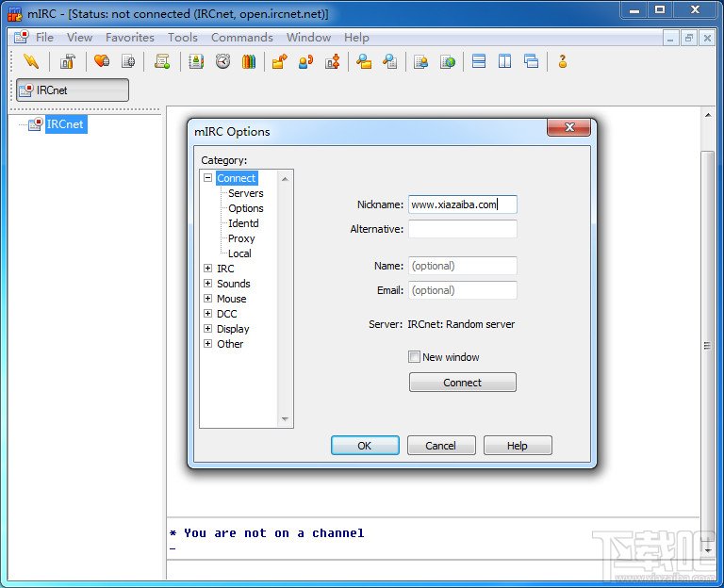The image size is (724, 588).
Task: Click the Email optional field
Action: [x=463, y=290]
